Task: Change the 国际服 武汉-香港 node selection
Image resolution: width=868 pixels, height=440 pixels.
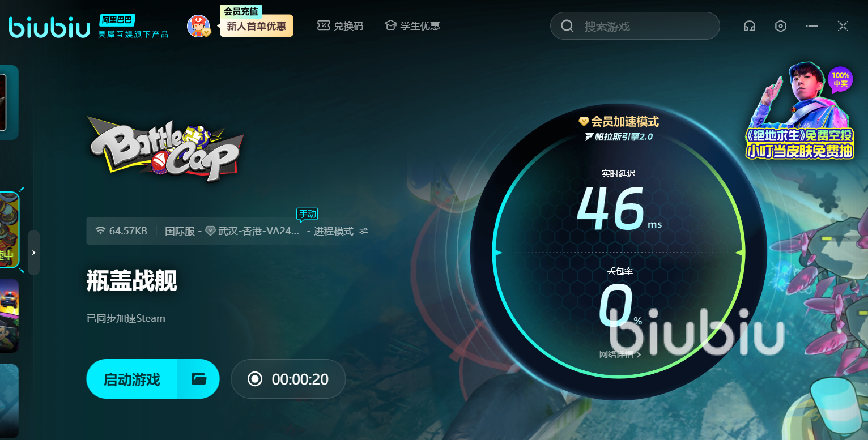Action: point(232,231)
